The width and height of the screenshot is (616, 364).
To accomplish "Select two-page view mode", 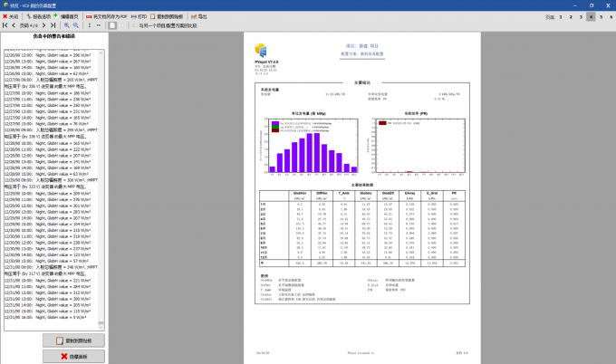I will click(121, 25).
